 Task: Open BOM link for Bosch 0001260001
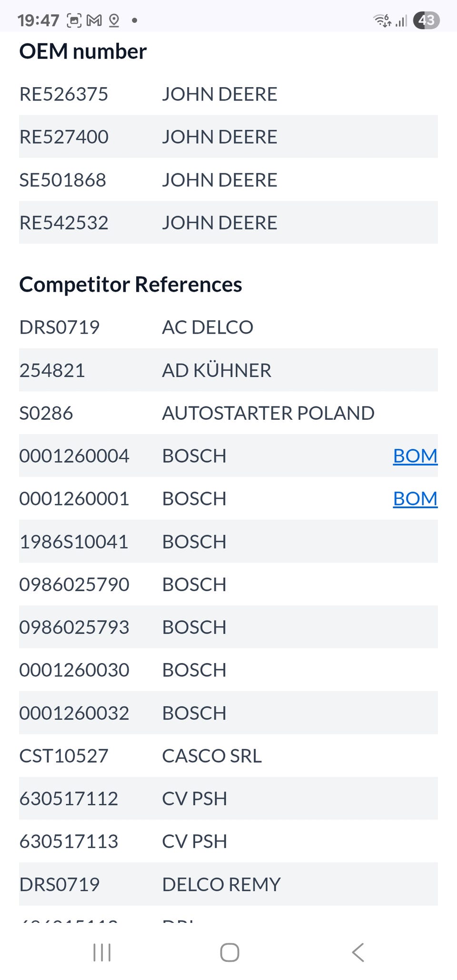point(415,499)
